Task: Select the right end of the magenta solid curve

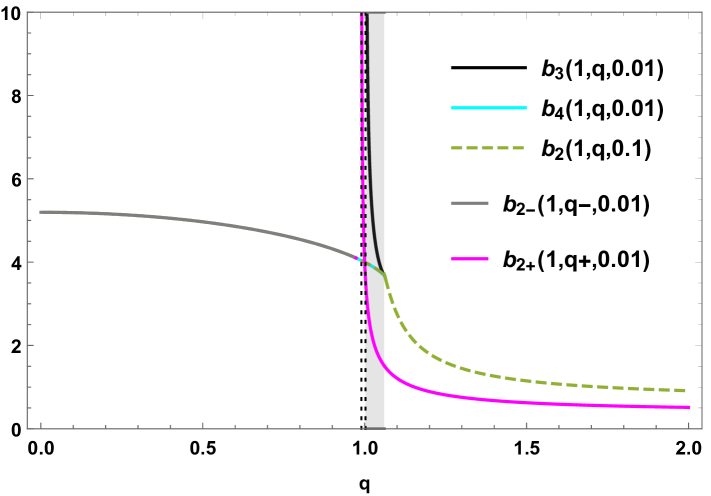Action: tap(689, 407)
